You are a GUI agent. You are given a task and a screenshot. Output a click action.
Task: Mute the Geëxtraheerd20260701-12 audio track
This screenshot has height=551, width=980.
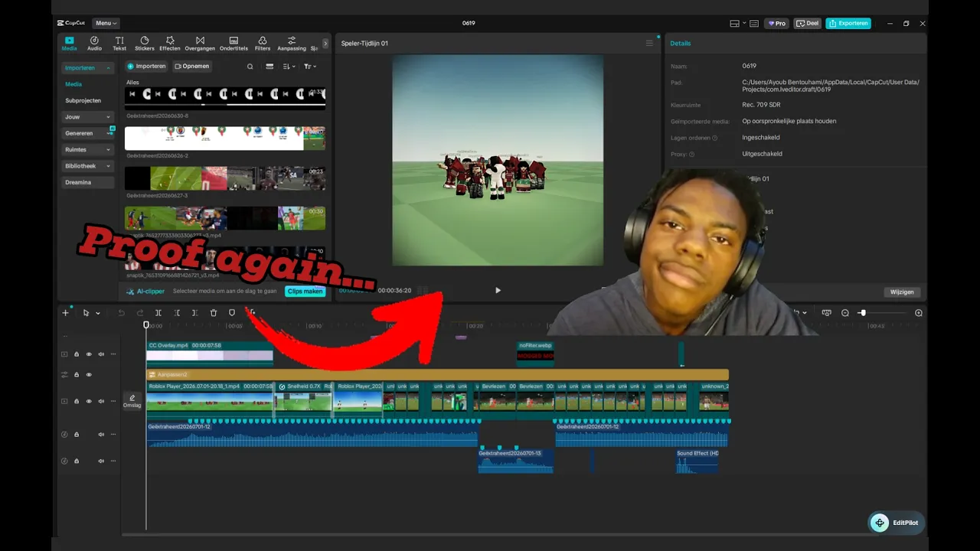pyautogui.click(x=101, y=435)
